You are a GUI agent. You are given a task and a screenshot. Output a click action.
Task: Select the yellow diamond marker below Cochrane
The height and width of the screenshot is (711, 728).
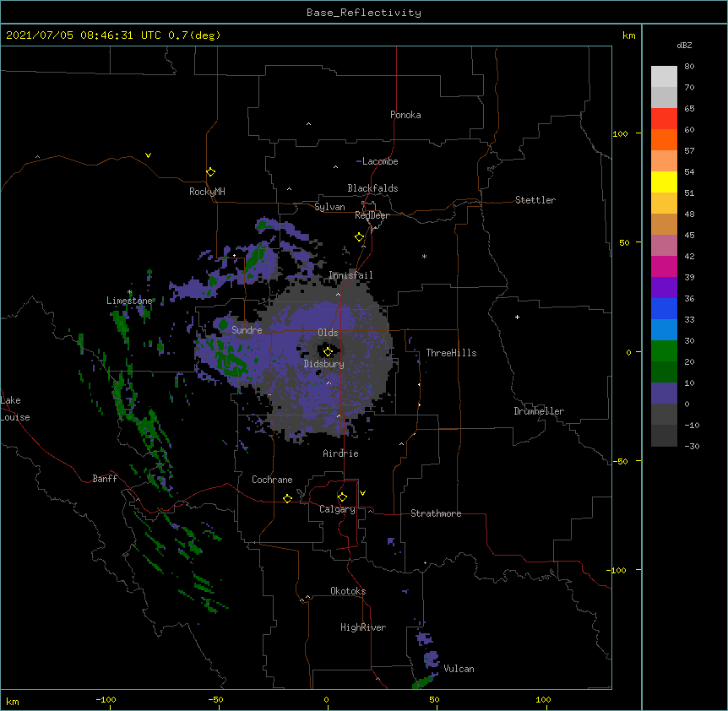point(287,498)
